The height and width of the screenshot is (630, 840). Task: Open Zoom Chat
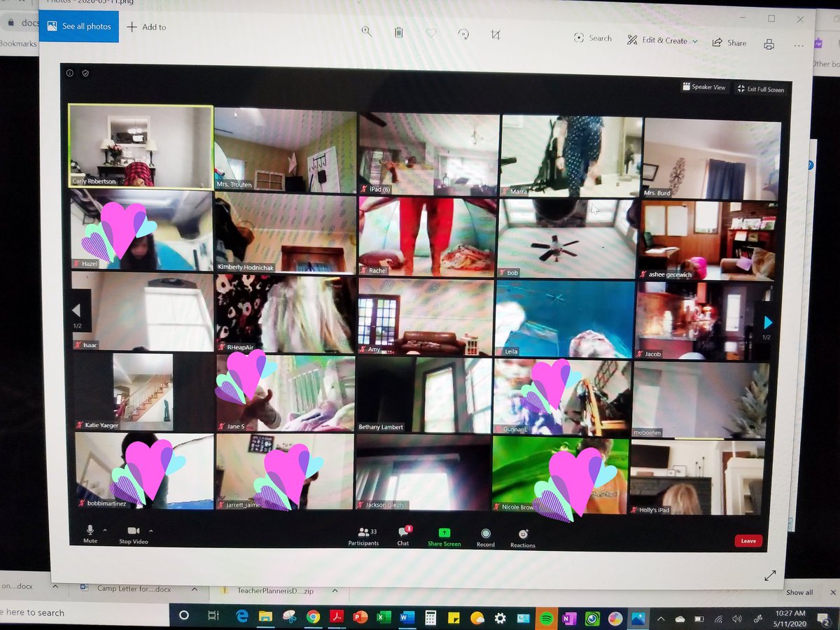click(x=403, y=537)
